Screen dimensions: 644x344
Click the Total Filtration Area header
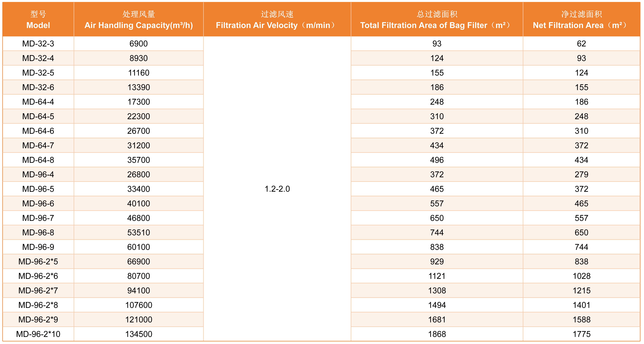[437, 20]
